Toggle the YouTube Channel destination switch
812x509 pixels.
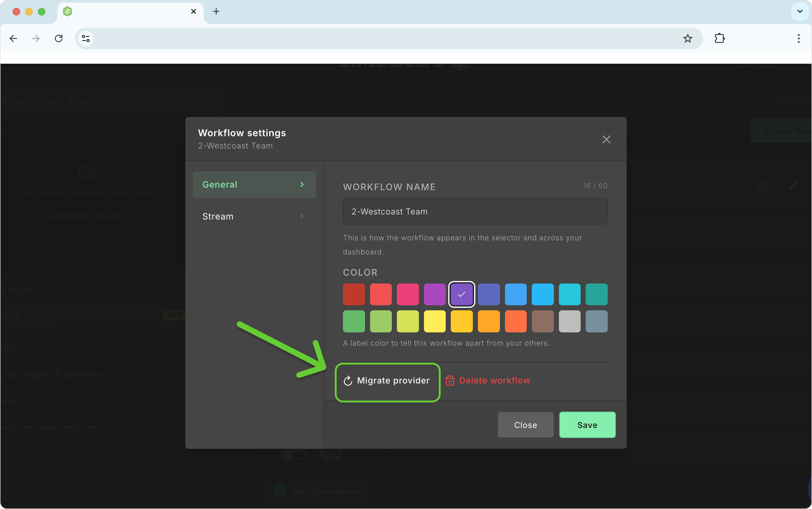pos(294,455)
